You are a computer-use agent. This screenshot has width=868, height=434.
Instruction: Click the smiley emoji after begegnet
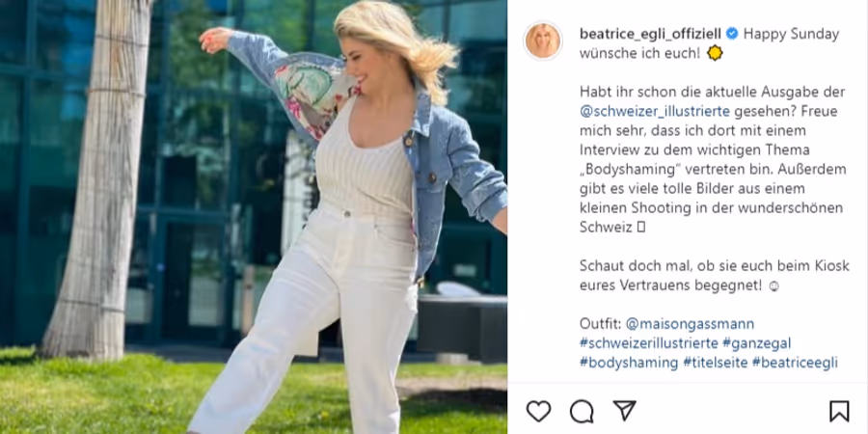point(773,286)
